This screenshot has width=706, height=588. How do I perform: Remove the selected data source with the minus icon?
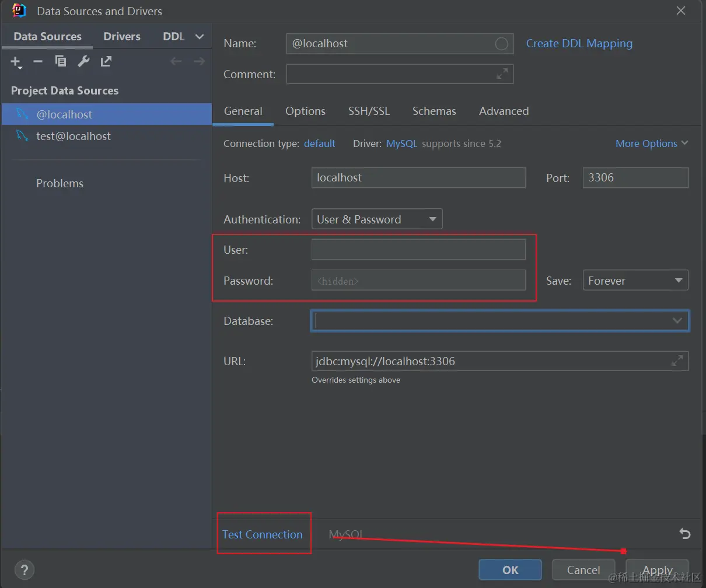point(38,61)
